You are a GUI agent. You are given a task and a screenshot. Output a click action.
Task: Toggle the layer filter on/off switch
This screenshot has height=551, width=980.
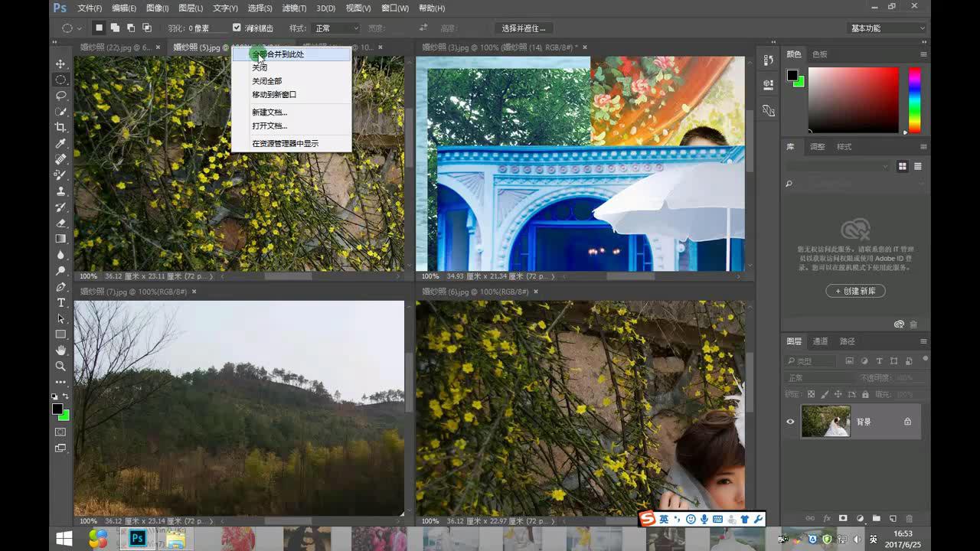tap(925, 359)
